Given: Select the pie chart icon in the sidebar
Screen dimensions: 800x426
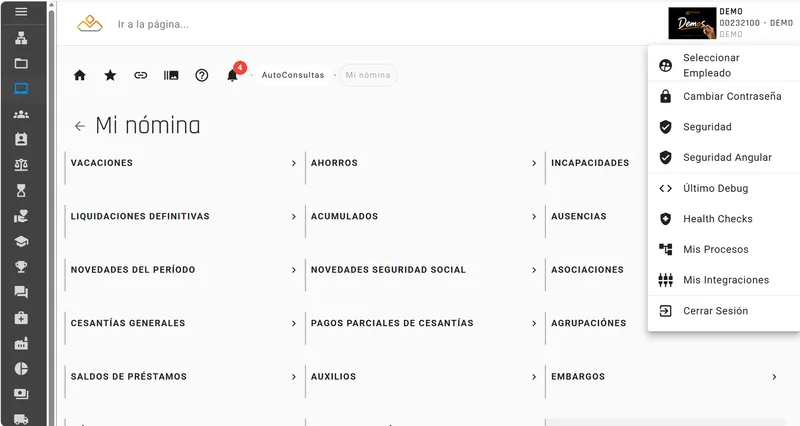Looking at the screenshot, I should coord(21,369).
